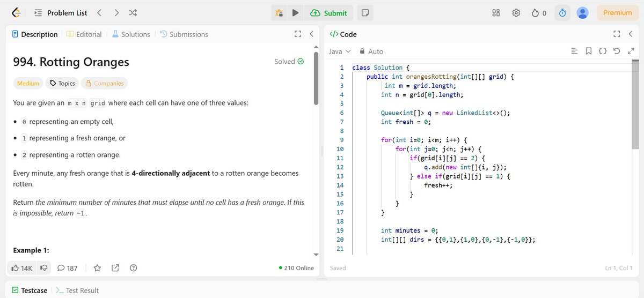Open the layout grid icon
This screenshot has height=298, width=644.
point(496,13)
